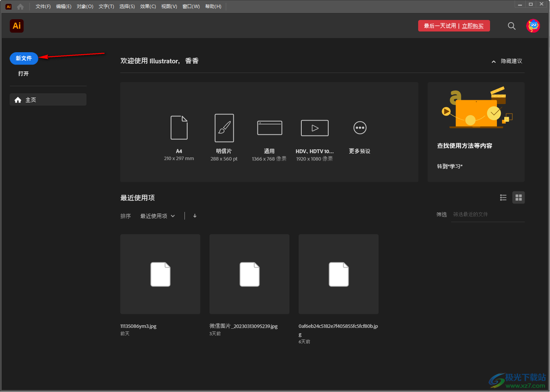Click the Illustrator Ai logo in header
The image size is (550, 392).
[17, 26]
